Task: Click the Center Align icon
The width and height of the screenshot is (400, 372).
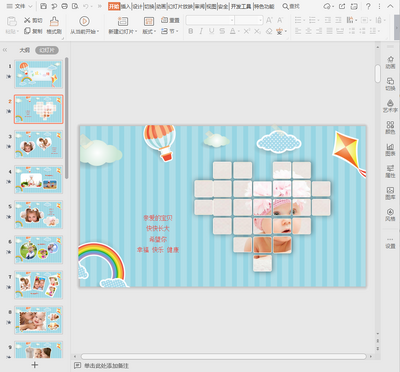Action: 309,31
